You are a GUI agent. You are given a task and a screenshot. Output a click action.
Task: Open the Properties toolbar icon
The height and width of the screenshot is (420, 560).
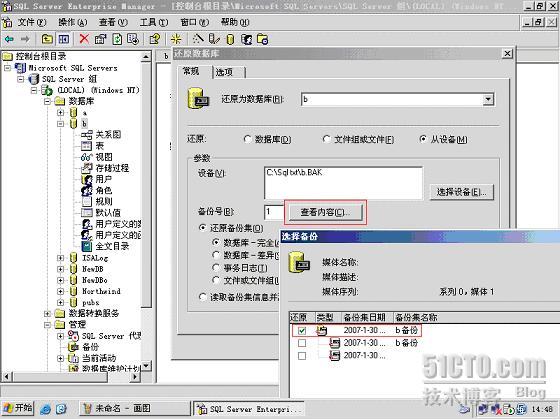(100, 39)
